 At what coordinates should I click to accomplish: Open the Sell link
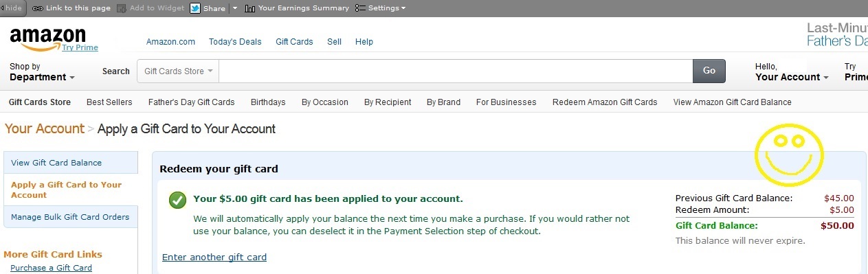click(x=334, y=42)
